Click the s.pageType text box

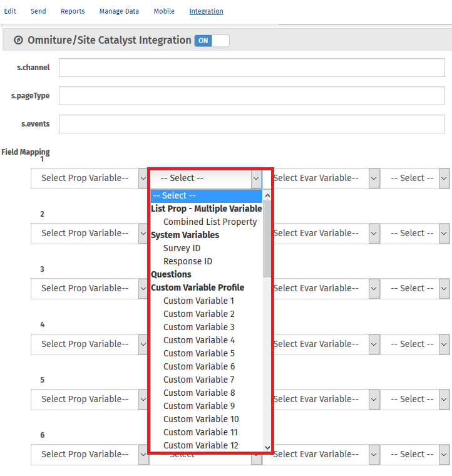pos(252,96)
